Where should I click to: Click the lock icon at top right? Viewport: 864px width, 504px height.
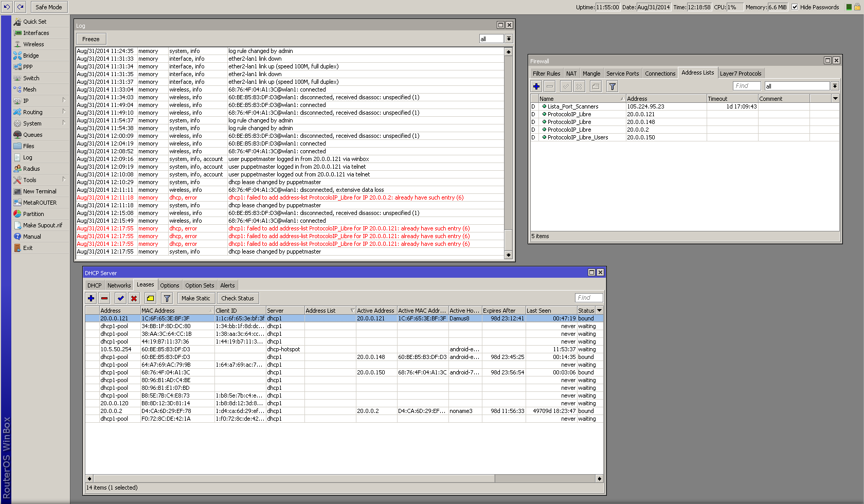(857, 7)
